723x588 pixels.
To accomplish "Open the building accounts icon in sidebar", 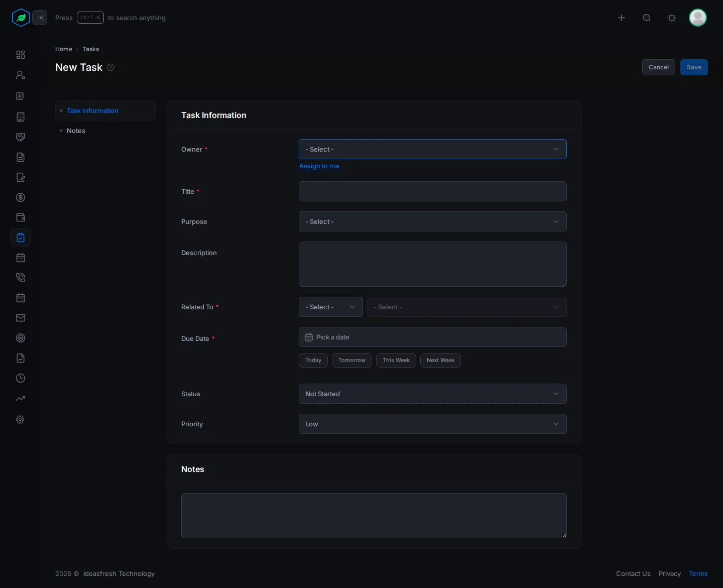I will point(21,117).
